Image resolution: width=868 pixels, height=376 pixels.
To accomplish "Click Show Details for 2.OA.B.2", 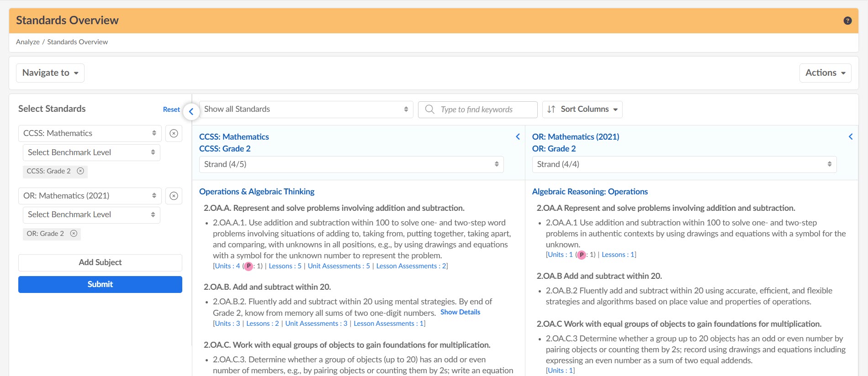I will pos(460,312).
